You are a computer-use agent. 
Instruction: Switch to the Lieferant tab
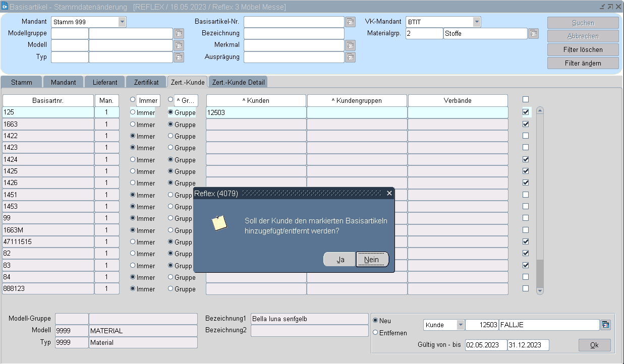click(x=105, y=82)
